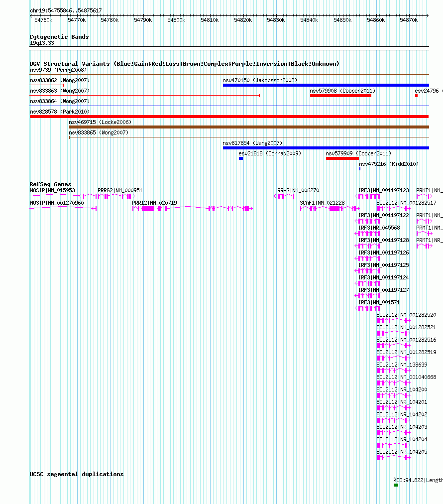Click the PRRG2|NM_000951 gene label
Screen dimensions: 443x504
point(120,190)
